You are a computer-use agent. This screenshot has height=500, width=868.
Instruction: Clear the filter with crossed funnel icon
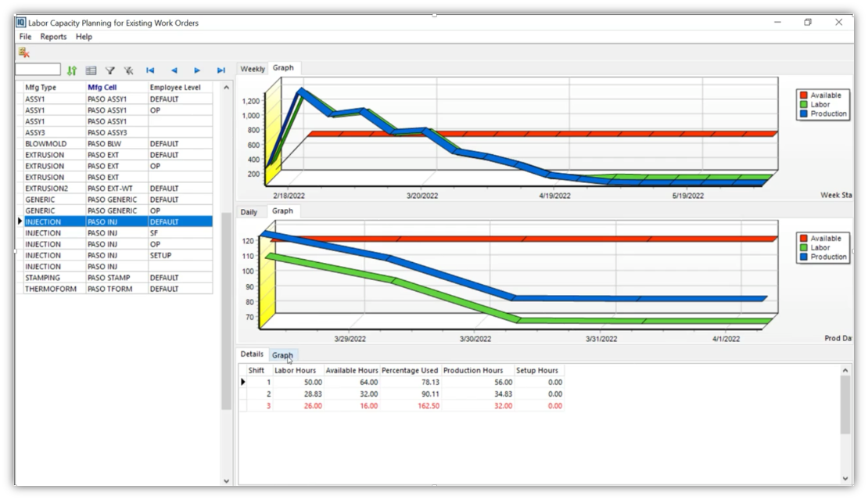(x=128, y=70)
